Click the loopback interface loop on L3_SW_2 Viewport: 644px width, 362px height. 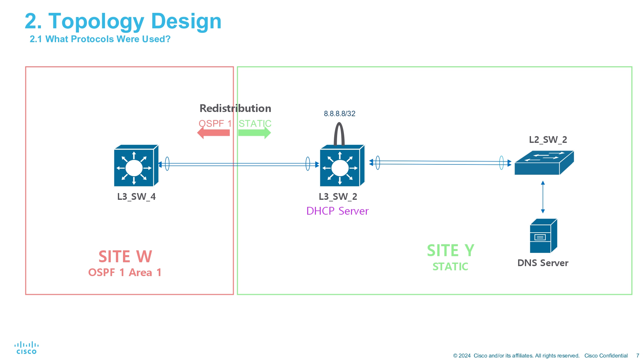pos(339,134)
